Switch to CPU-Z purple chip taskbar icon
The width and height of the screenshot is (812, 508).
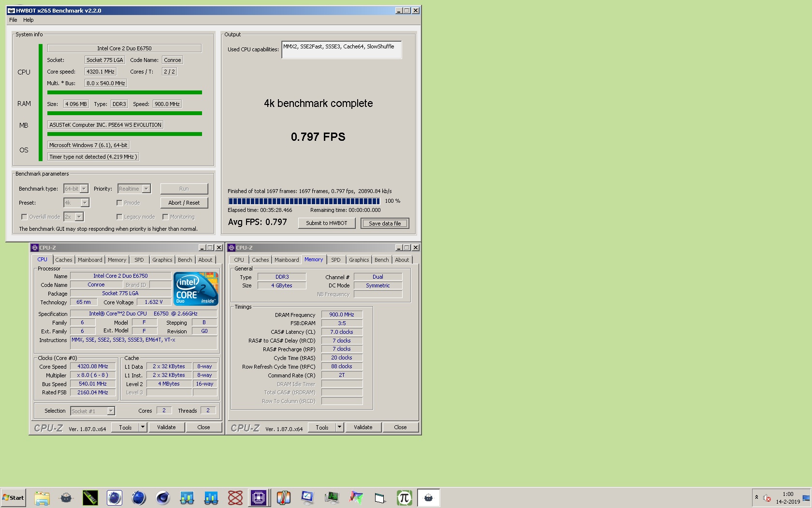tap(259, 497)
